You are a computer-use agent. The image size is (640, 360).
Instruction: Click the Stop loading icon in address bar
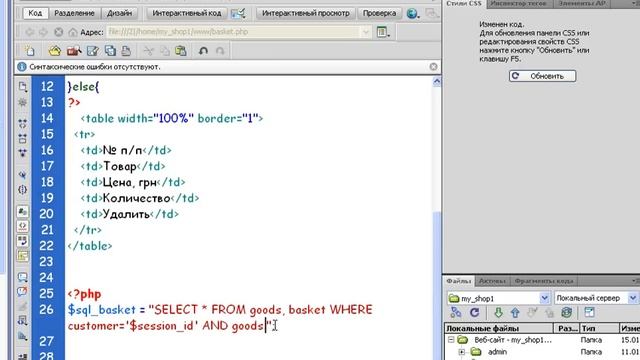58,32
